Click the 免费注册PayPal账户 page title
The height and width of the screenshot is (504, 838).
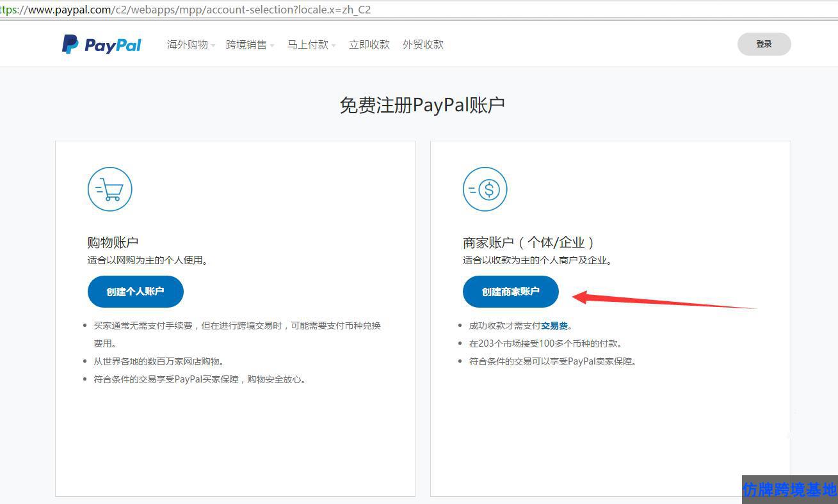tap(422, 106)
